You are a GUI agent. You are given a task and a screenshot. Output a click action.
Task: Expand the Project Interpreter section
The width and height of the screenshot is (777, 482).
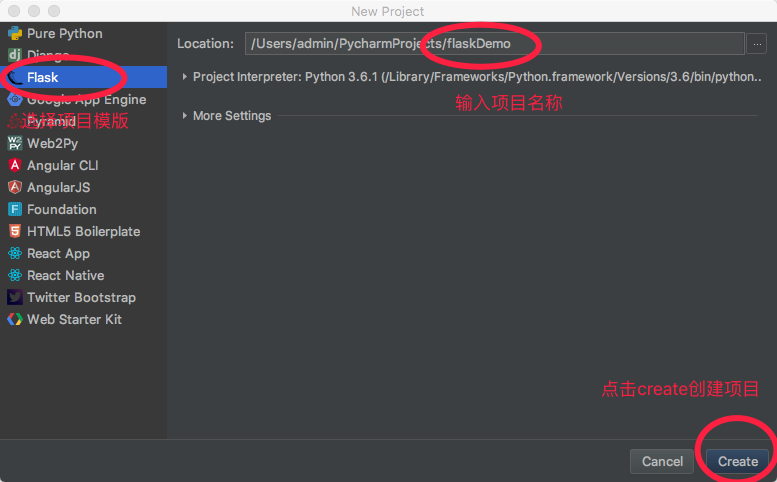pos(184,77)
